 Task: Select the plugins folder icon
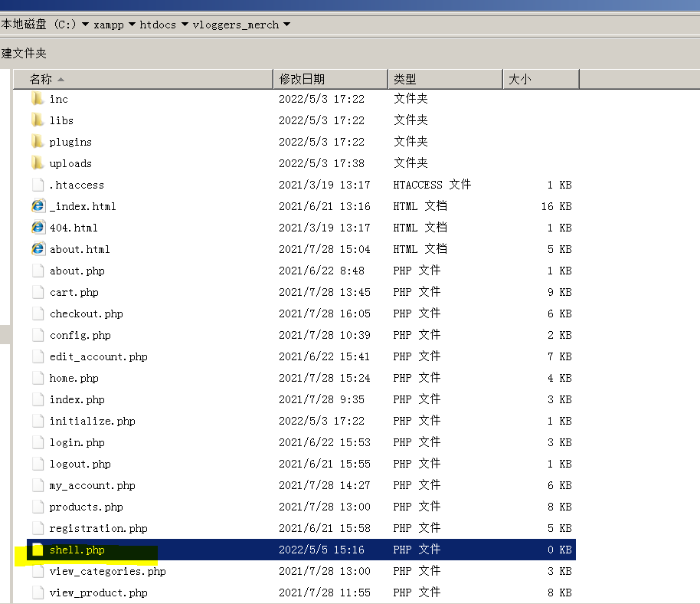point(38,142)
